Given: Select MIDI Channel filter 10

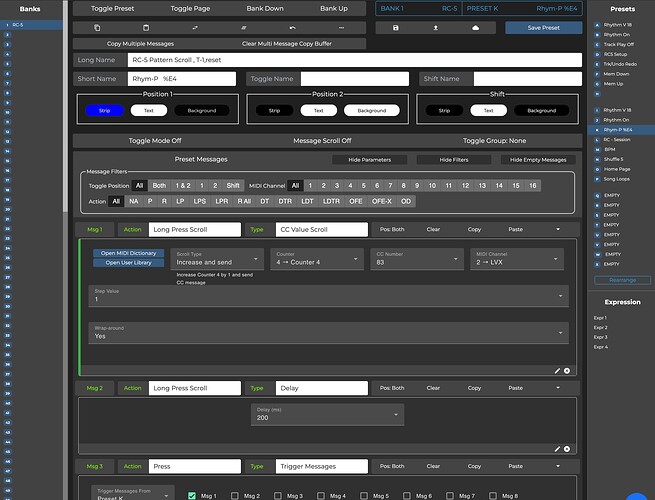Looking at the screenshot, I should click(x=432, y=185).
